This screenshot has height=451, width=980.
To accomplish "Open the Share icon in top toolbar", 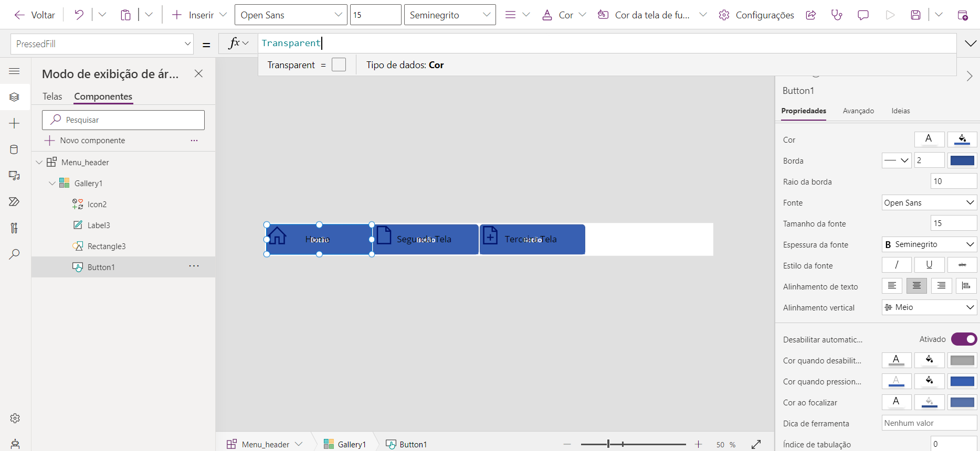I will [811, 15].
